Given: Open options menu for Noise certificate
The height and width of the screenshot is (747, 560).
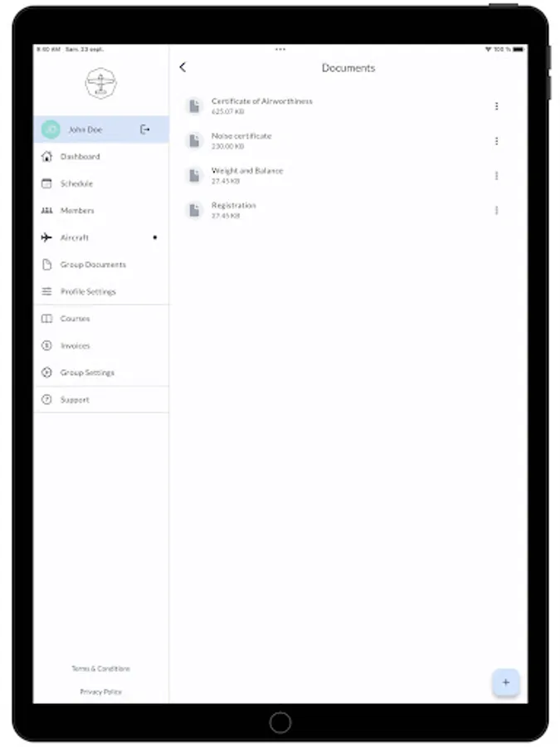Looking at the screenshot, I should point(497,140).
